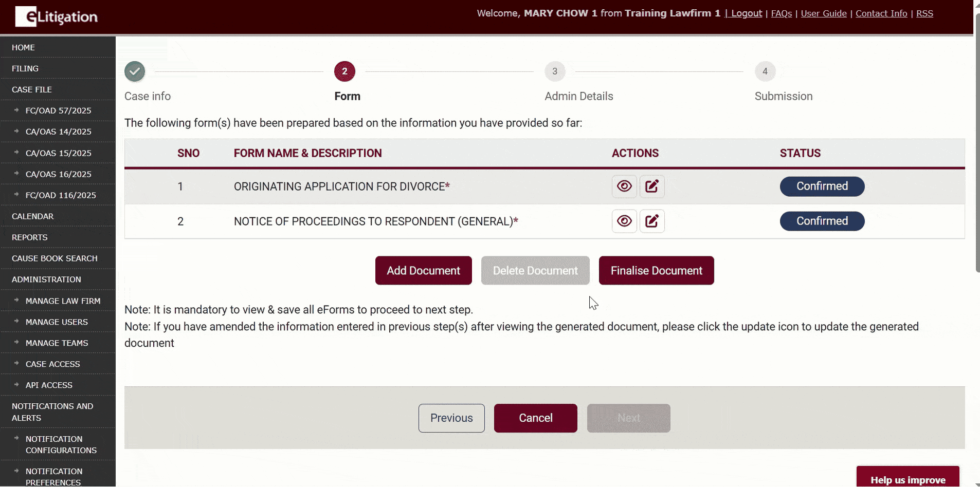The width and height of the screenshot is (980, 487).
Task: Go to Cause Book Search
Action: [x=55, y=258]
